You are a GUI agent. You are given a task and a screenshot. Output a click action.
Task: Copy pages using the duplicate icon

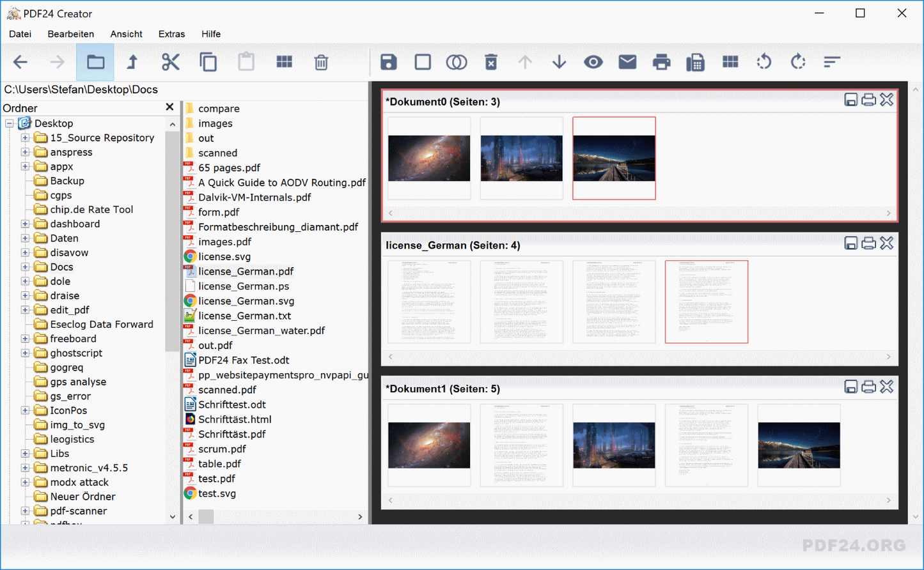208,62
